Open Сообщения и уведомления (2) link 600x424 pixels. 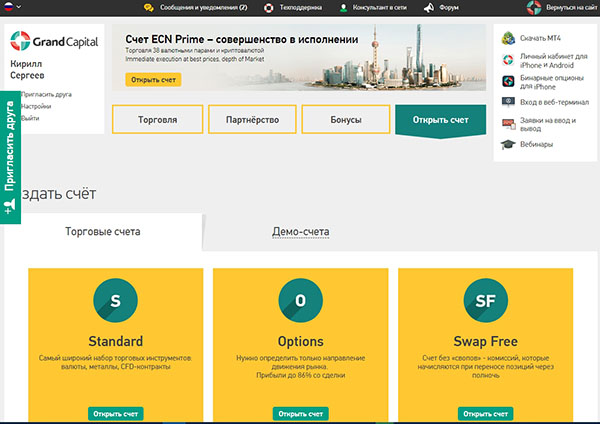[x=203, y=7]
